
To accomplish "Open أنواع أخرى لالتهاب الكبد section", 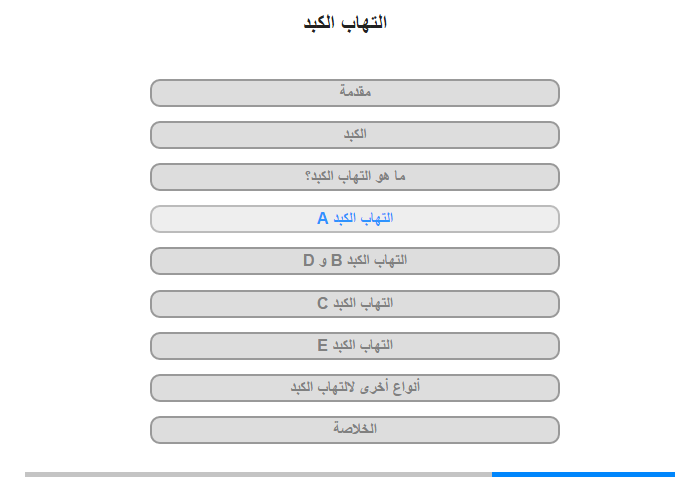I will [x=354, y=388].
